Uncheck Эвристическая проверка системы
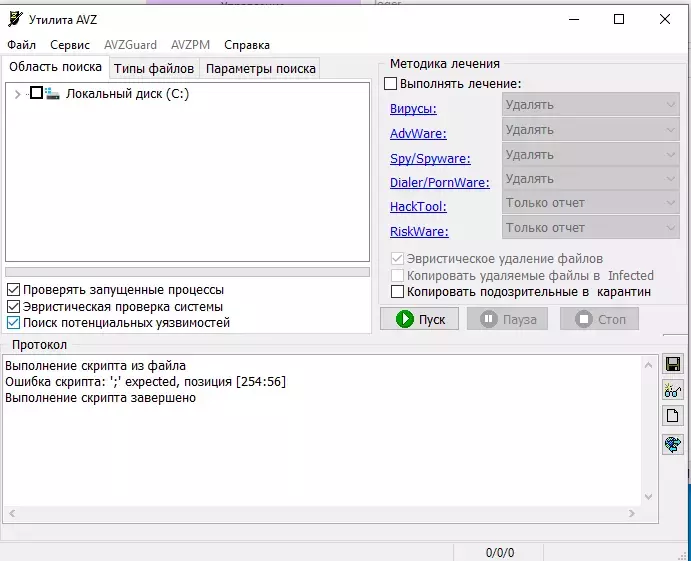 click(x=13, y=306)
